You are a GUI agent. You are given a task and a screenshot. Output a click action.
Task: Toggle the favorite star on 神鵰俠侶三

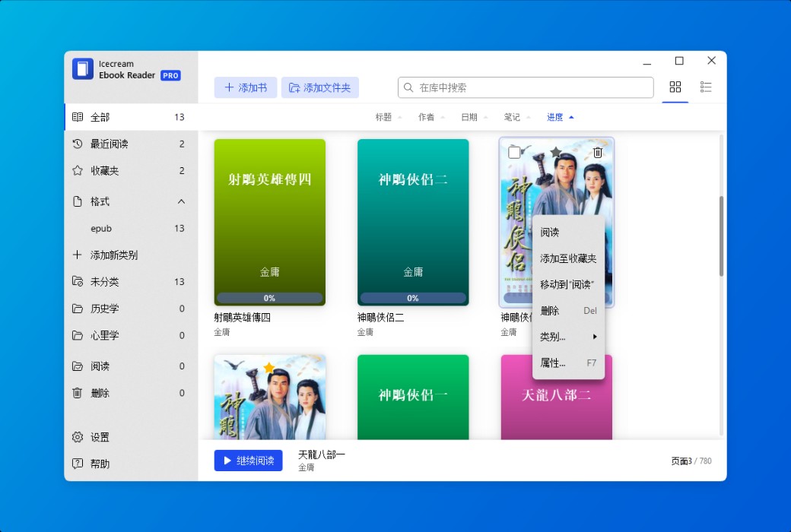[x=558, y=151]
